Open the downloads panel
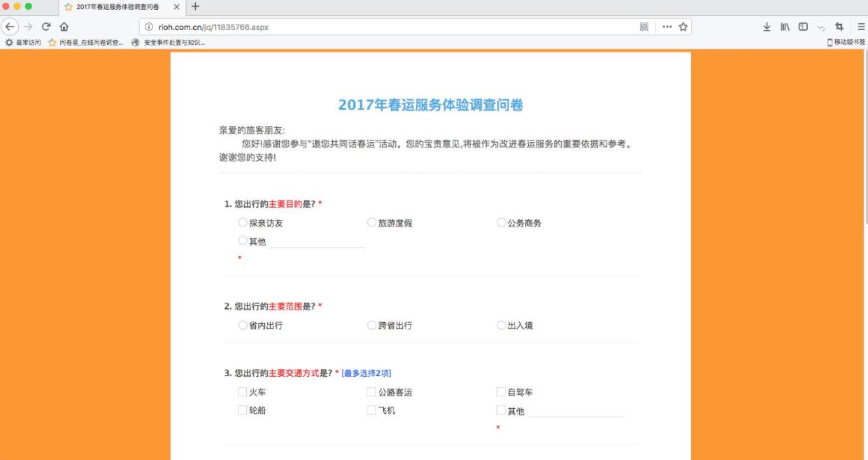868x460 pixels. tap(767, 27)
